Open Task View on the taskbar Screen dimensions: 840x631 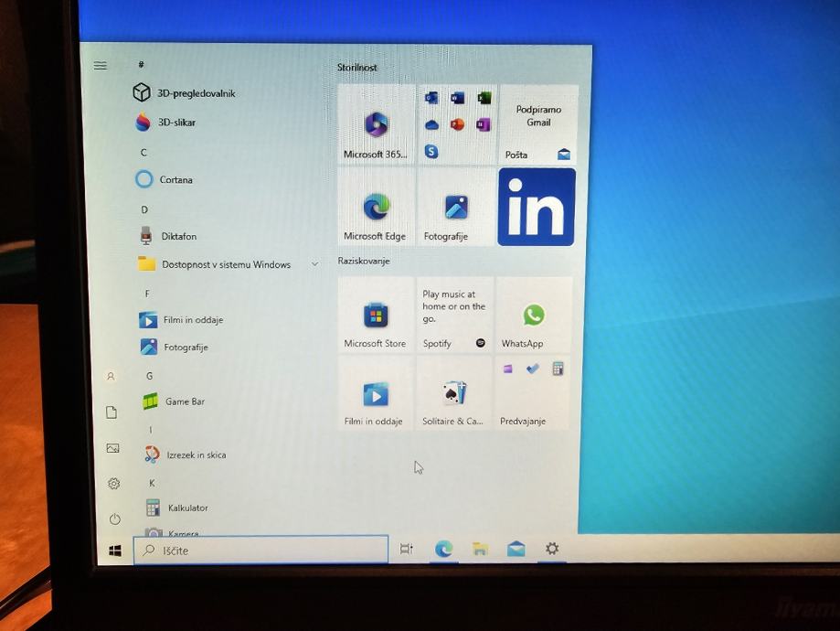[407, 549]
